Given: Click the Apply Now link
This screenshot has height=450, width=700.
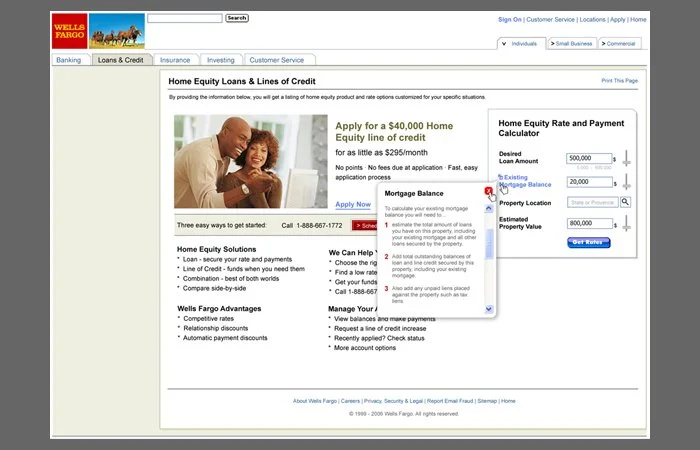Looking at the screenshot, I should tap(353, 204).
